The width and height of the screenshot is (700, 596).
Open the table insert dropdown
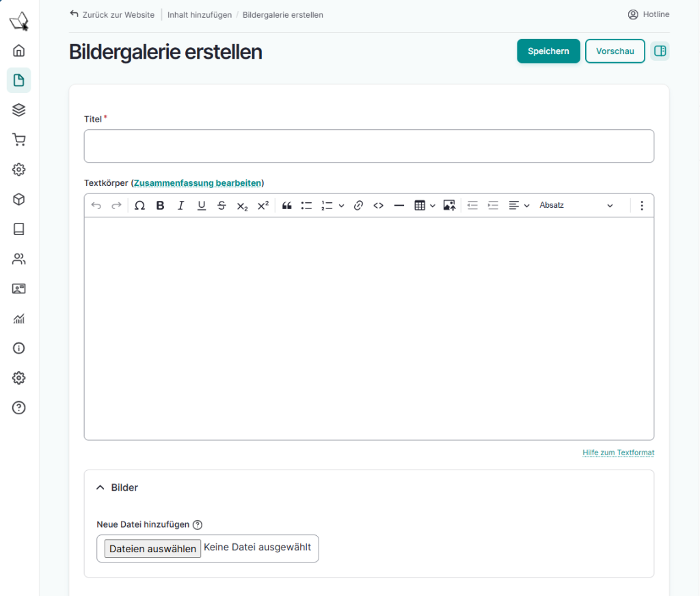(x=425, y=206)
